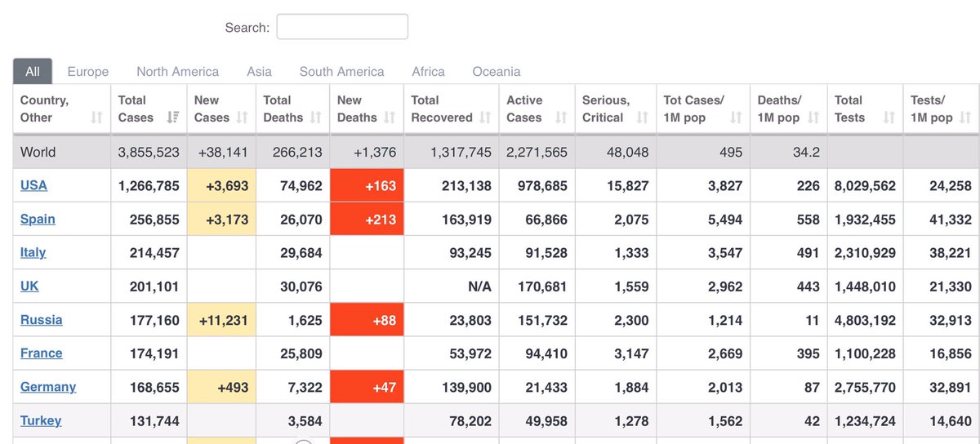
Task: Sort by Total Tests arrow icon
Action: 889,118
